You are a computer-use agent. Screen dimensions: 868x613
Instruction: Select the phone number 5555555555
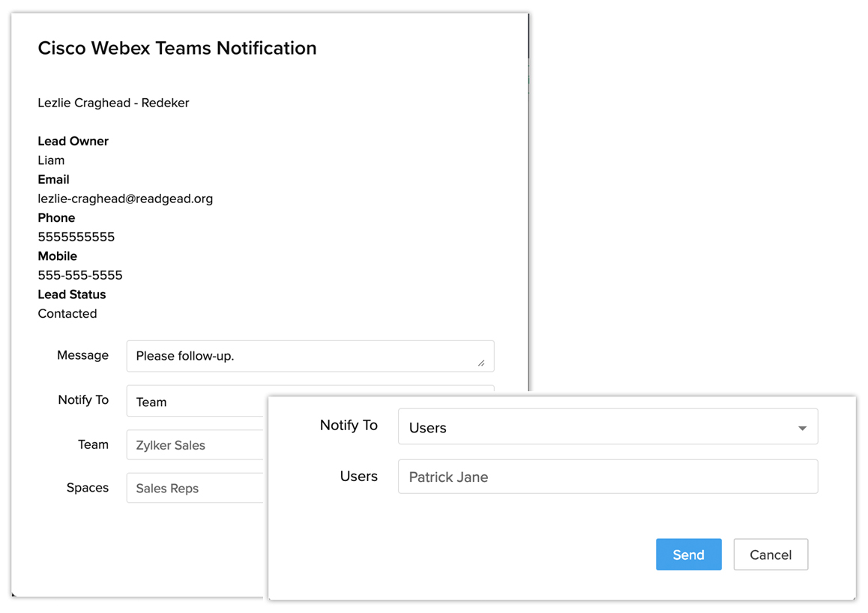click(76, 237)
